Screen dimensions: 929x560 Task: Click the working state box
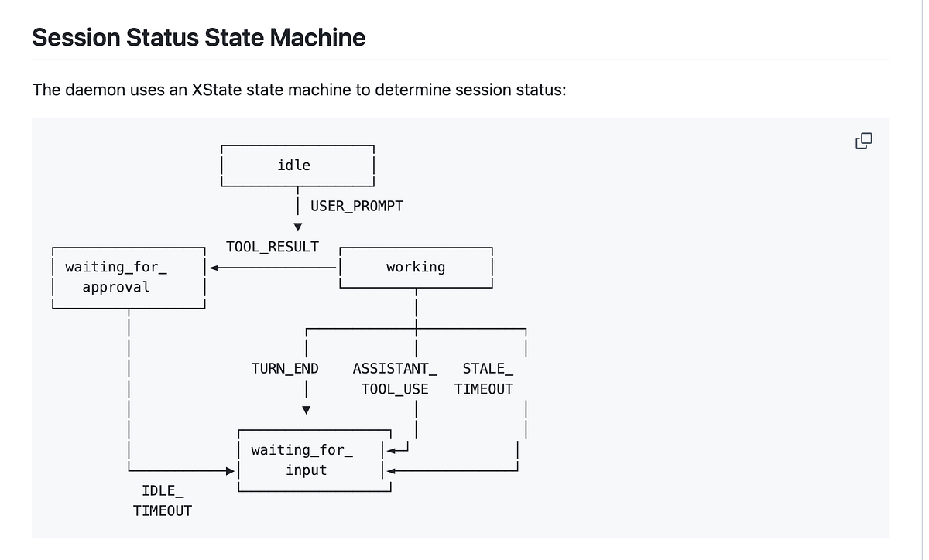416,267
